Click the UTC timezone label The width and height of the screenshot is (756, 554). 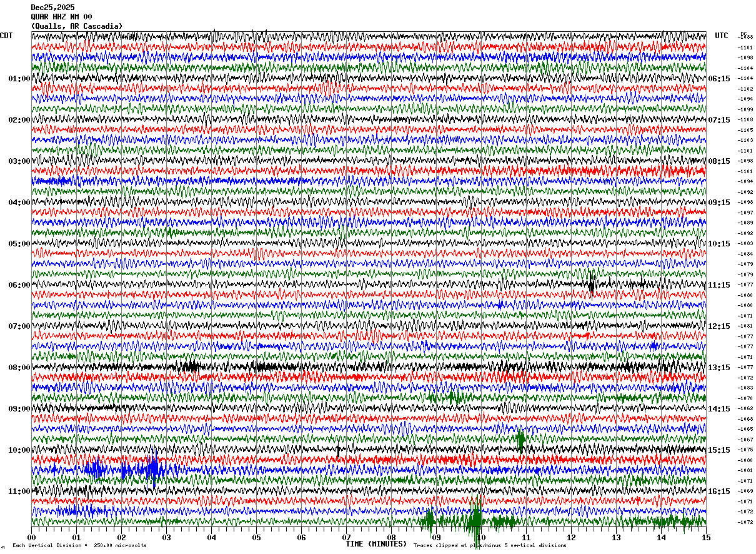tap(722, 36)
